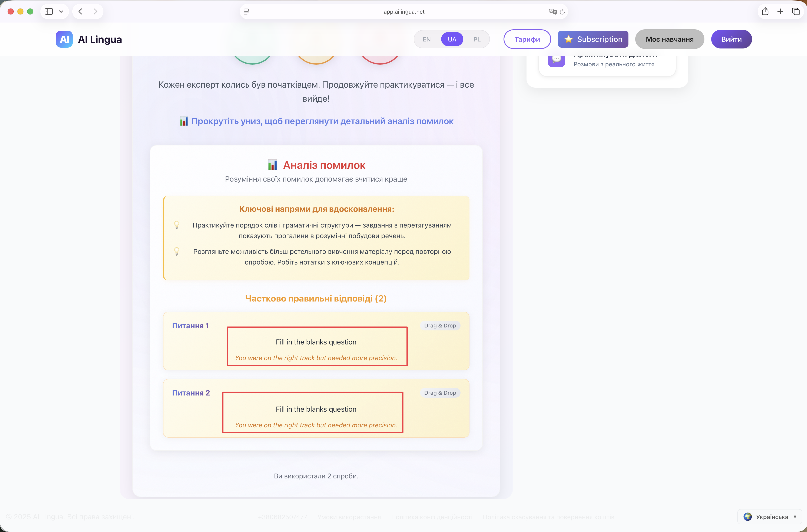Open the Моє навчання section

(669, 39)
